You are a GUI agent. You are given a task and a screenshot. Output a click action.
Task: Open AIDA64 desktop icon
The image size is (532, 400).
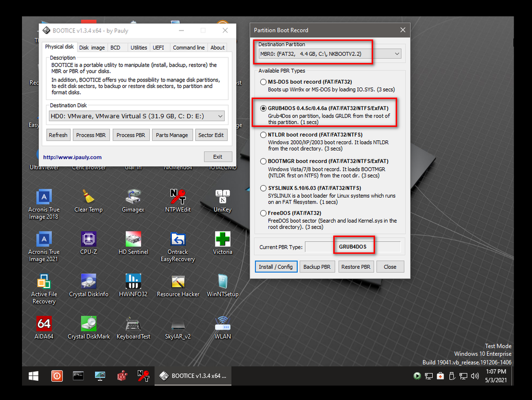[x=44, y=327]
